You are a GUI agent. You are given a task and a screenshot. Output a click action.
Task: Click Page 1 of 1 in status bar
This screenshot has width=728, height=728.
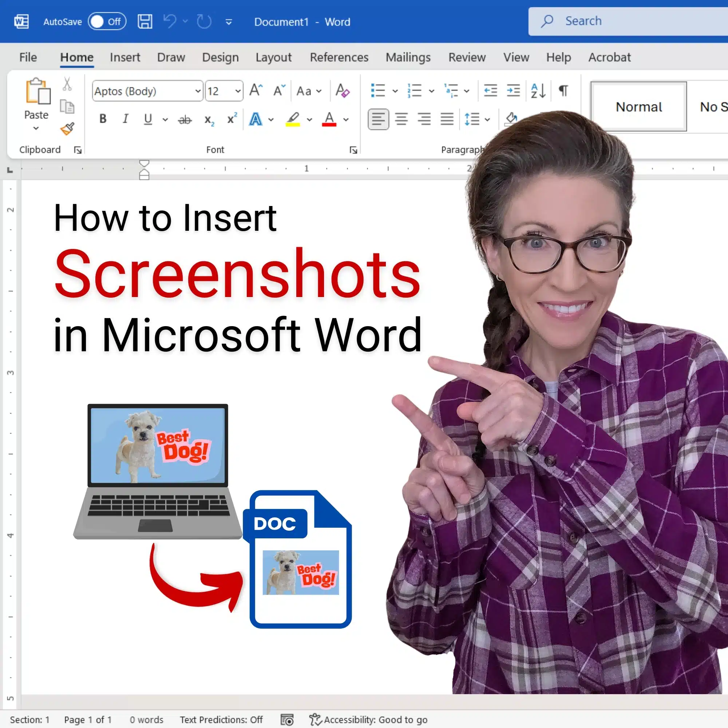(88, 720)
